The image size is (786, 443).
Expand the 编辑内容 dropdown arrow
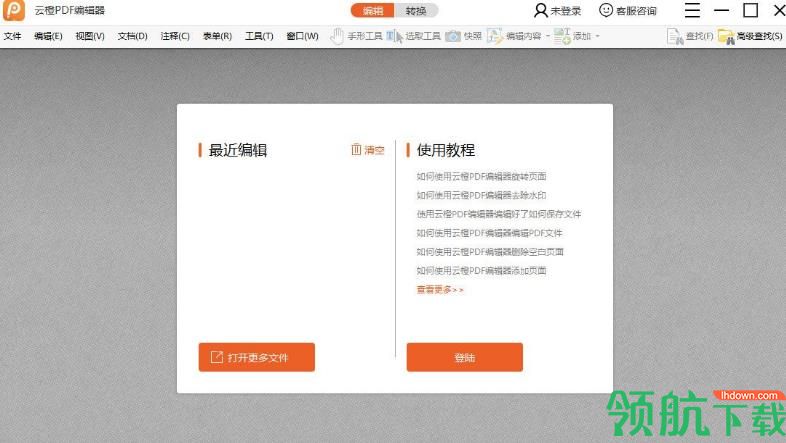[548, 36]
